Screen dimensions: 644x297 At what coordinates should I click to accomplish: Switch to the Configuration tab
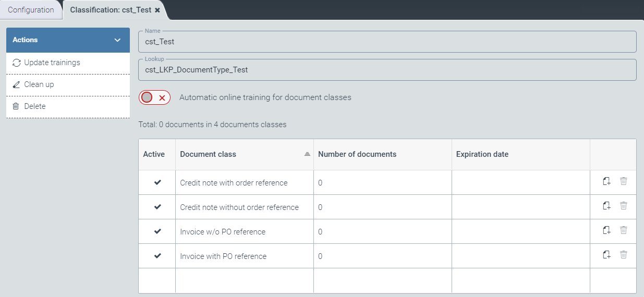click(x=31, y=10)
